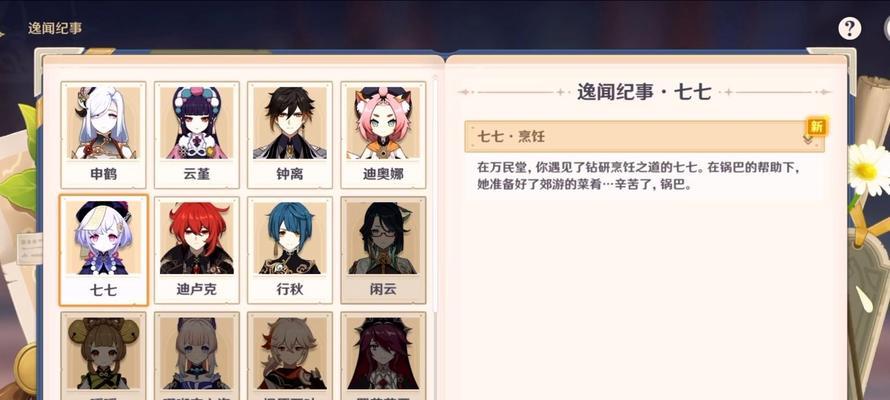Open the 云堇 character card

196,135
